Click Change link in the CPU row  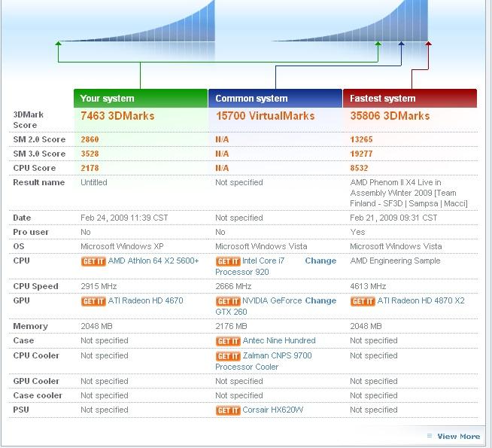[320, 261]
